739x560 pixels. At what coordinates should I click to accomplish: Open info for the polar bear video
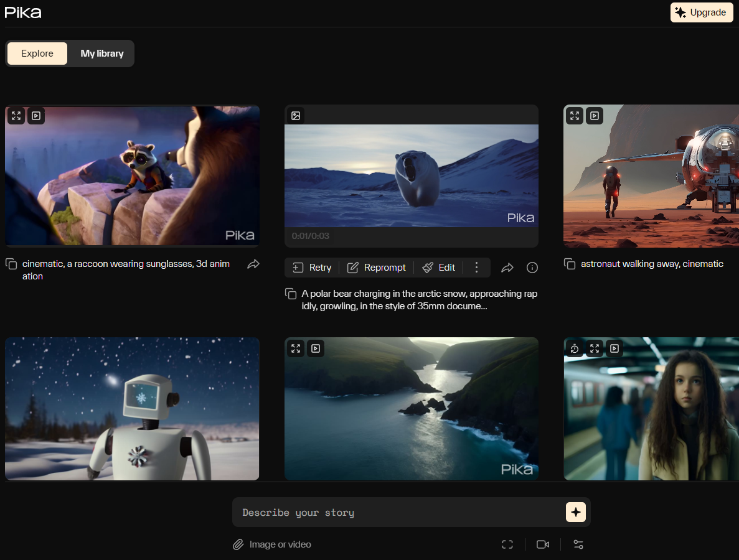tap(532, 268)
